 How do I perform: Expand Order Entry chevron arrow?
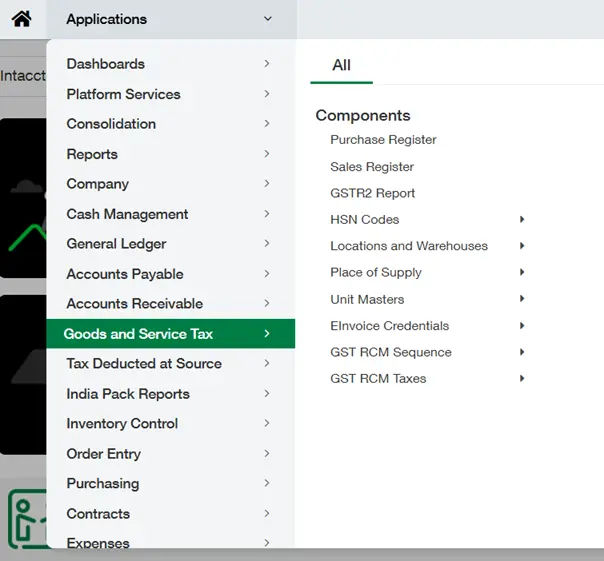(x=267, y=454)
